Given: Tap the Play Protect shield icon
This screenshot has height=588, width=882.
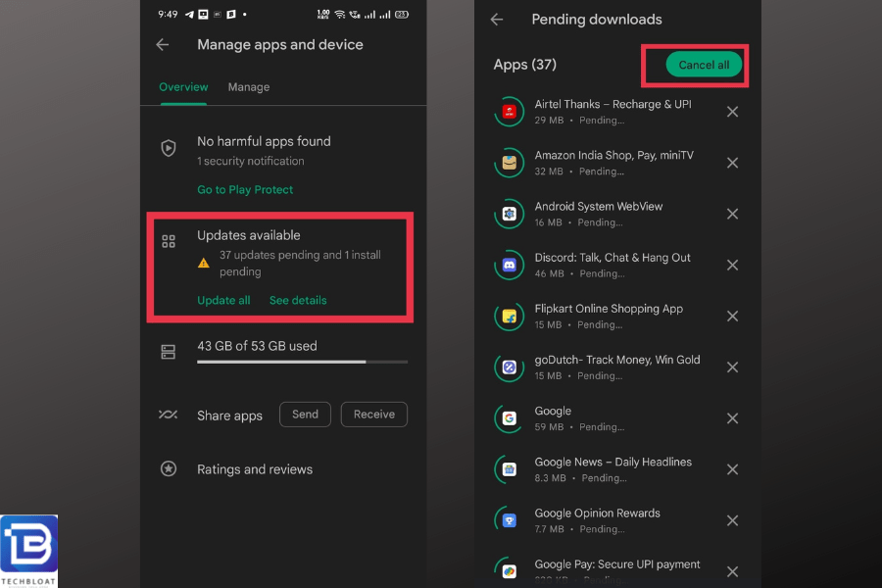Looking at the screenshot, I should [x=169, y=148].
